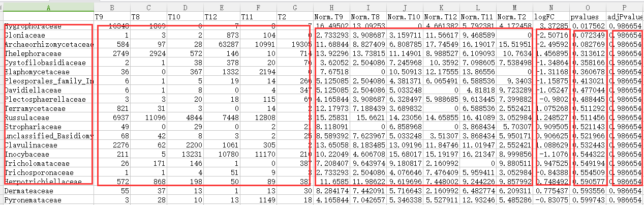Select the T12 header cell in column E
The width and height of the screenshot is (644, 205).
pos(222,17)
